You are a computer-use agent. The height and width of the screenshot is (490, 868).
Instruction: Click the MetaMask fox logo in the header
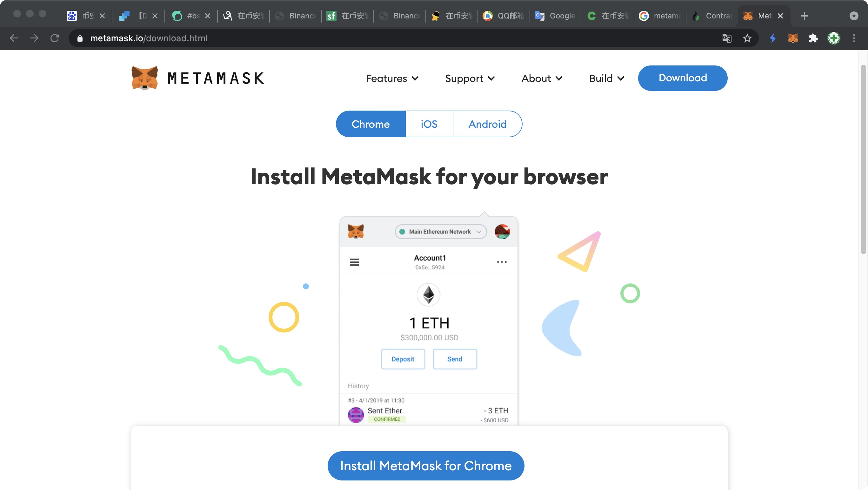pyautogui.click(x=144, y=78)
